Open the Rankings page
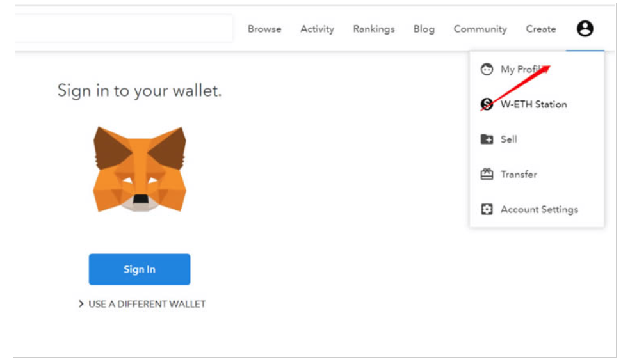Screen dimensions: 630x364 tap(374, 29)
